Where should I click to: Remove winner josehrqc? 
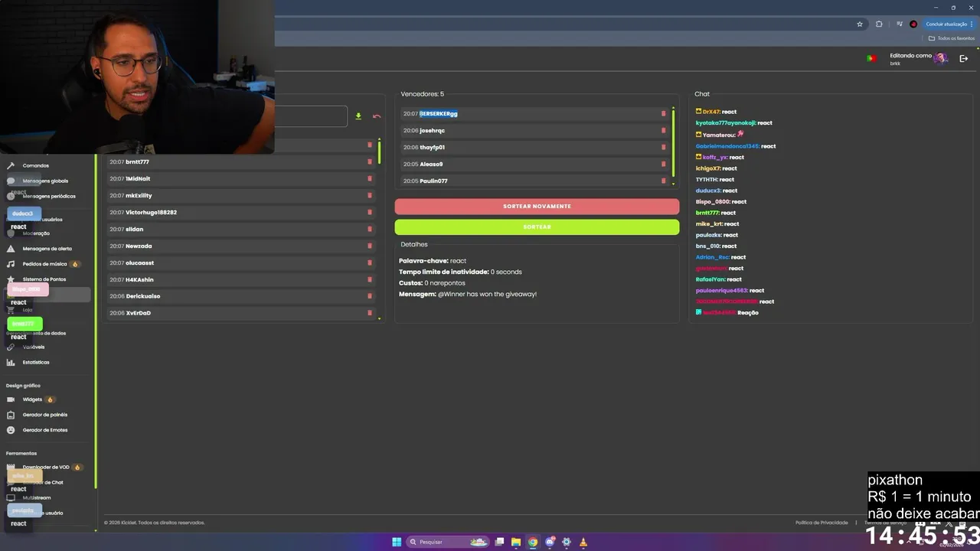664,131
